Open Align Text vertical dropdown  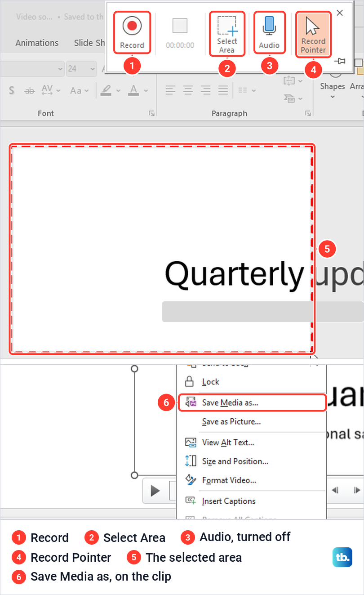(293, 81)
